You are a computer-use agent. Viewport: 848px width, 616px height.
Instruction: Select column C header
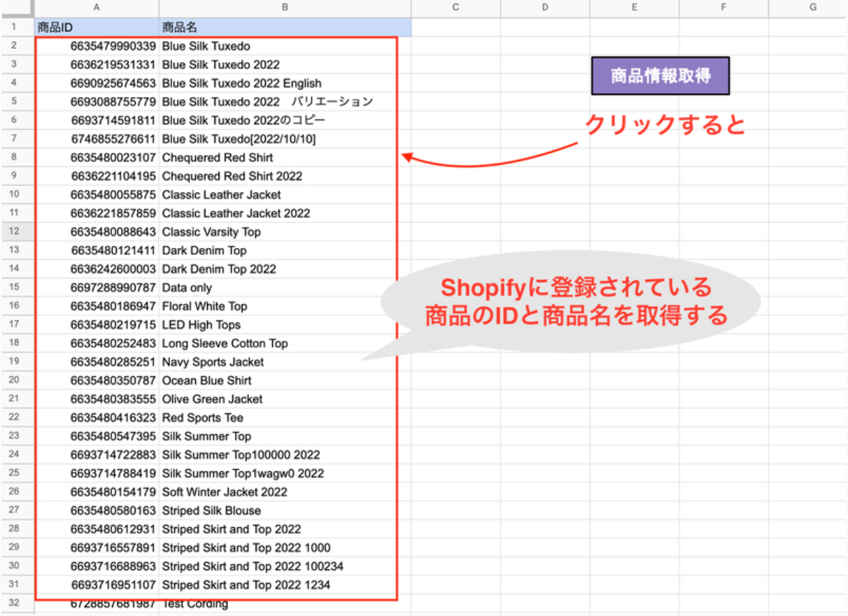tap(455, 8)
